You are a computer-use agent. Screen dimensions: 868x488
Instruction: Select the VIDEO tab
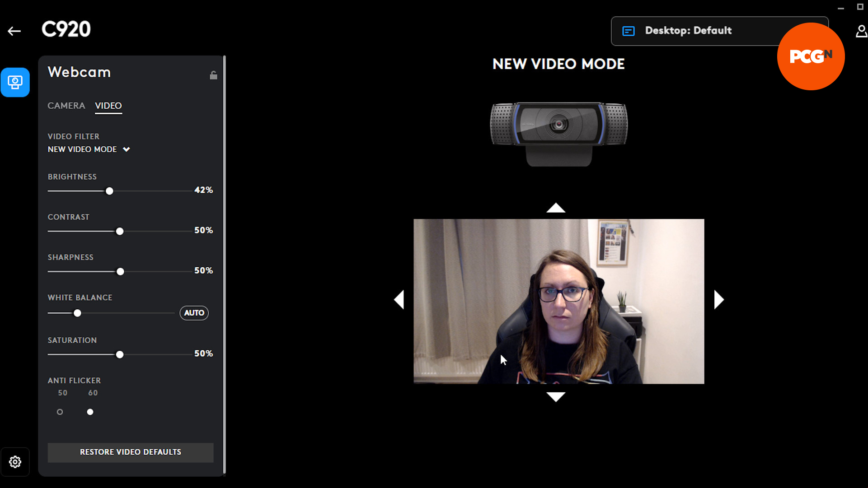coord(108,106)
